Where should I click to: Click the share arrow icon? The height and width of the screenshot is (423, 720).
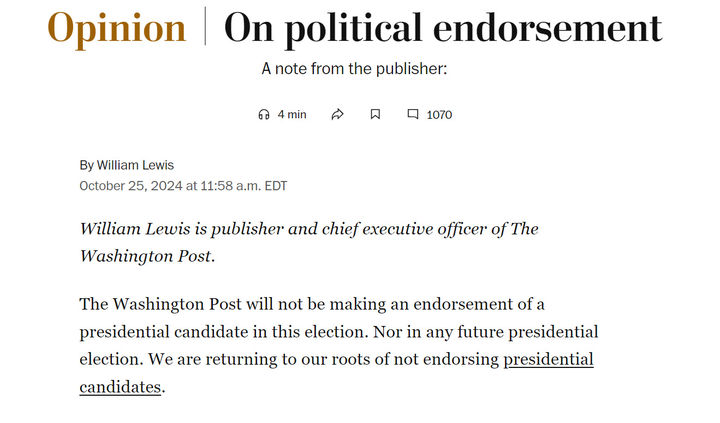[338, 114]
